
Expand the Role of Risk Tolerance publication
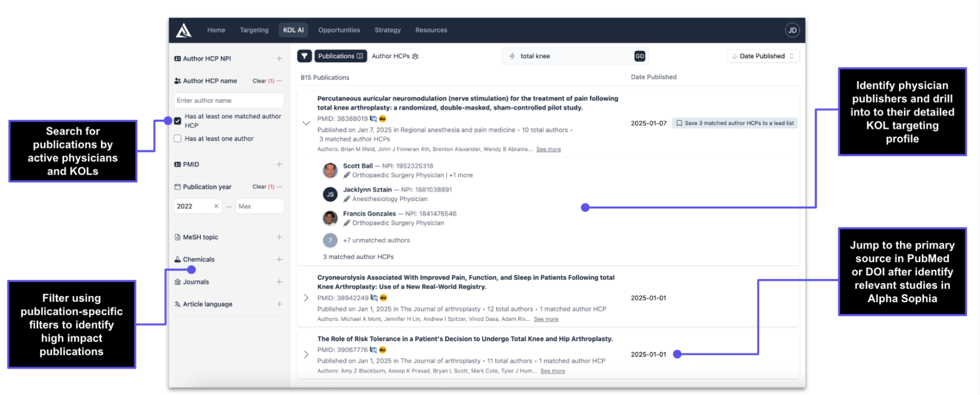coord(306,354)
